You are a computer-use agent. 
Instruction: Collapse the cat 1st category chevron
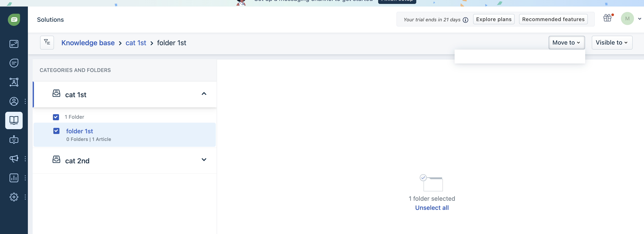coord(204,94)
